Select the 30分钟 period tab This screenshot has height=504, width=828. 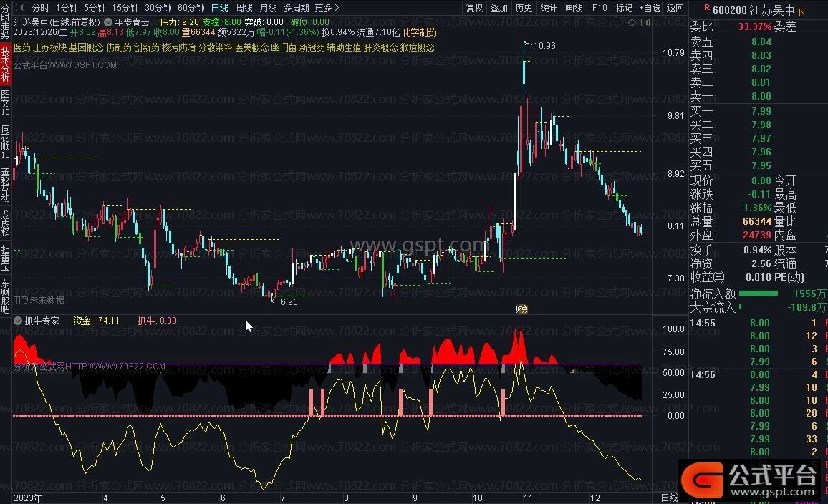coord(158,8)
